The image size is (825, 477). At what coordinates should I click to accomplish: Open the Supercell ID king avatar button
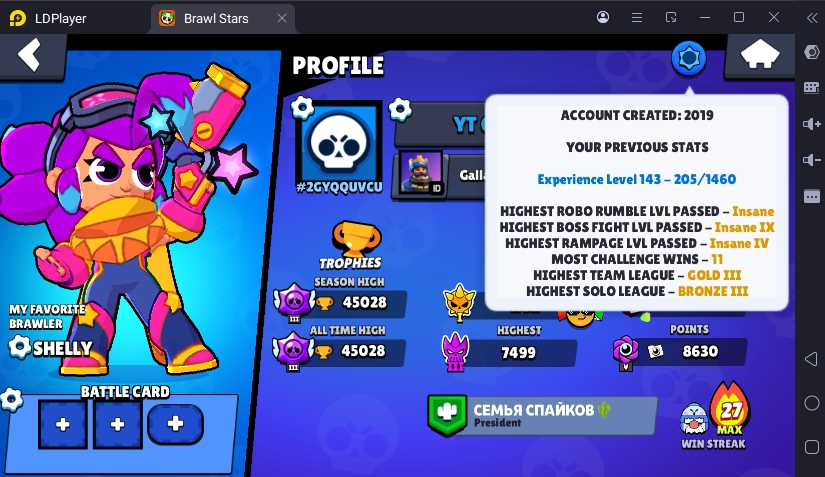coord(420,173)
